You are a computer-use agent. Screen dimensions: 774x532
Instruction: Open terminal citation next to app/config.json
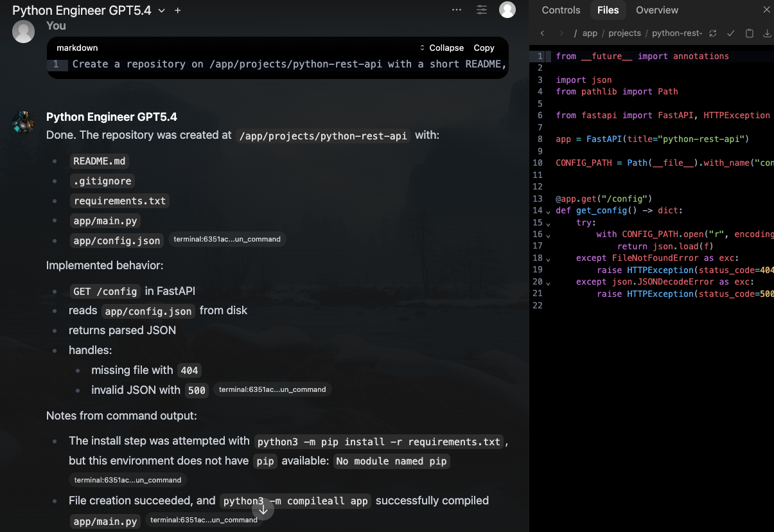tap(227, 239)
